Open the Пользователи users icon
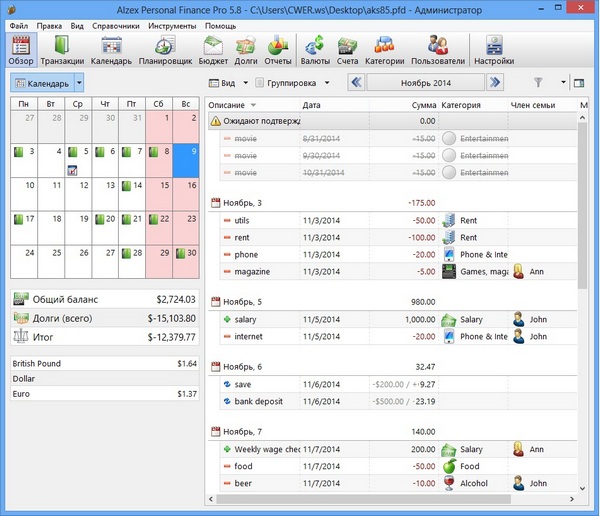 438,49
